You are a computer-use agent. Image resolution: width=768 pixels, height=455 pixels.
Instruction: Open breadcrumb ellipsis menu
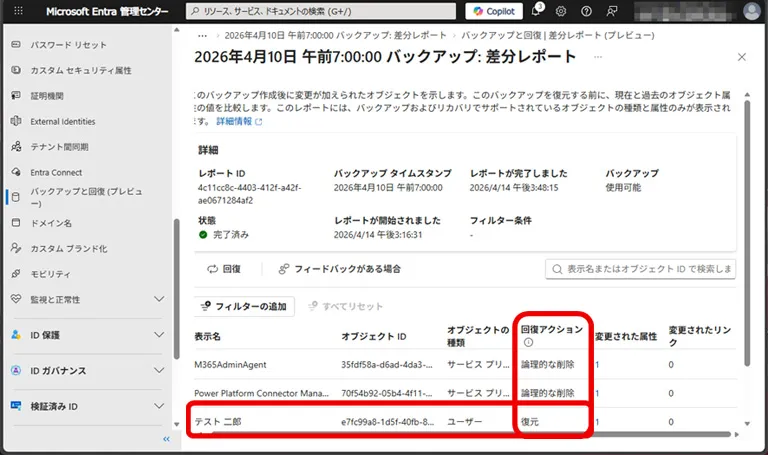pyautogui.click(x=202, y=36)
